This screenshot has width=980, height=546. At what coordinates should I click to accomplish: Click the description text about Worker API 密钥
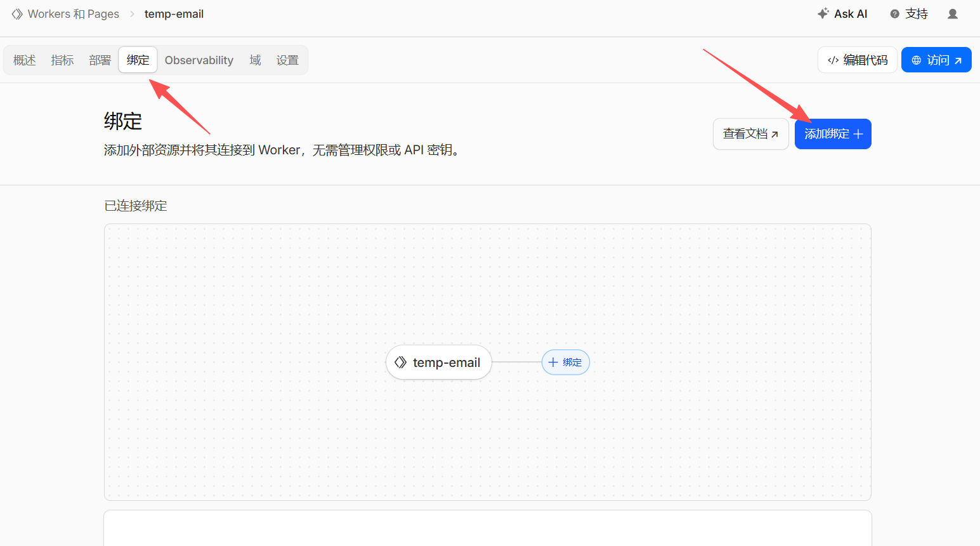coord(282,150)
